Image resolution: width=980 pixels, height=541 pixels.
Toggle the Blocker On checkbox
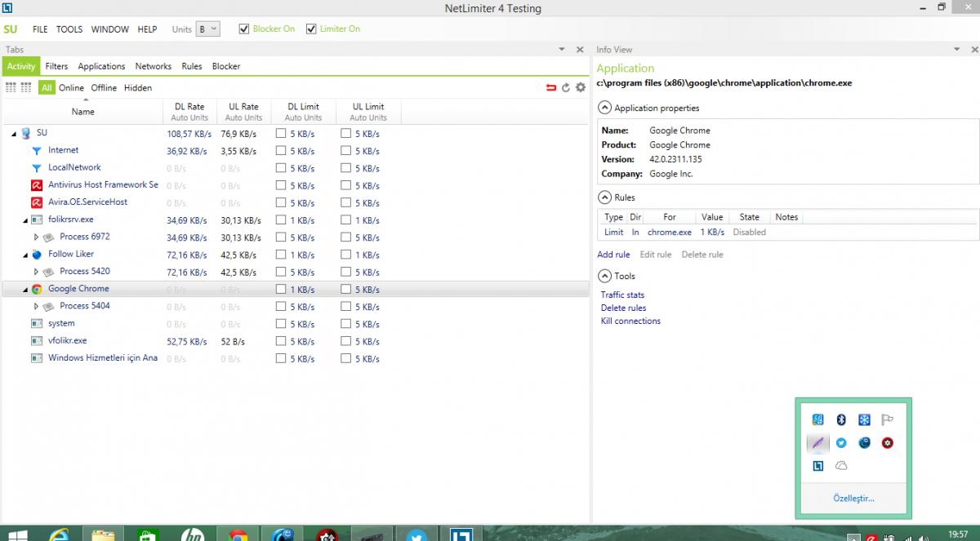coord(243,29)
